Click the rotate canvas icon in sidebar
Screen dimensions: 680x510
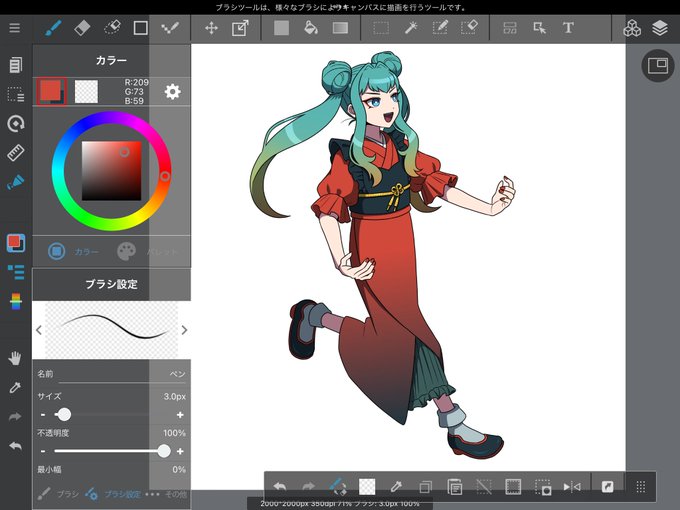click(16, 124)
